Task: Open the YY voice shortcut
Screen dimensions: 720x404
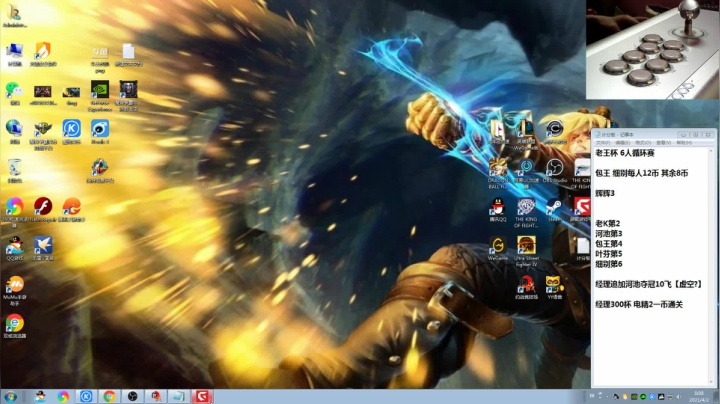Action: (x=554, y=288)
